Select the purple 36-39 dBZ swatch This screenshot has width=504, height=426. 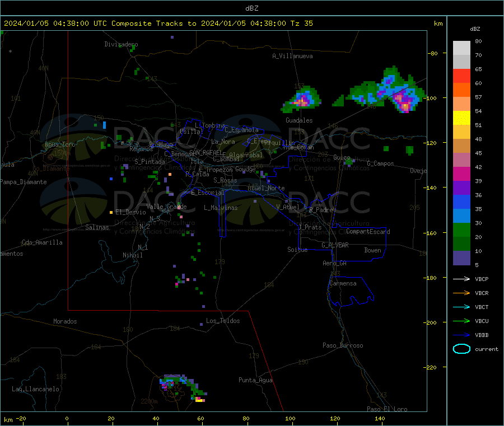461,188
